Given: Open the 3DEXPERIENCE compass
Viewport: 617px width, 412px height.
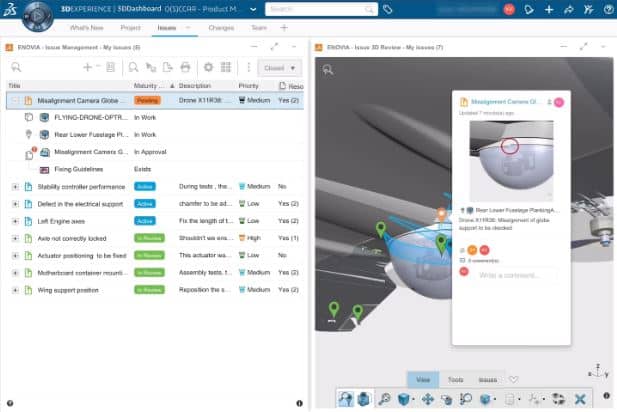Looking at the screenshot, I should click(x=37, y=16).
